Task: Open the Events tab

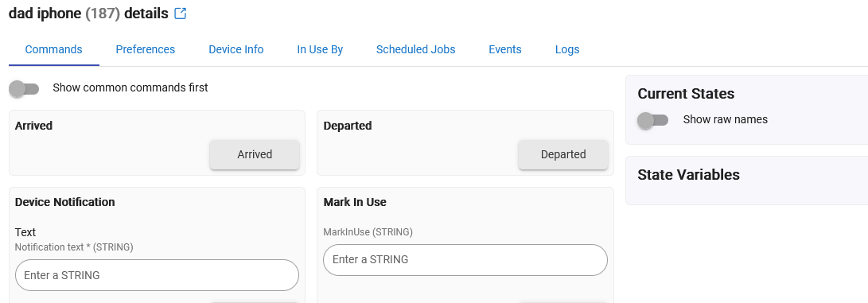Action: click(x=505, y=49)
